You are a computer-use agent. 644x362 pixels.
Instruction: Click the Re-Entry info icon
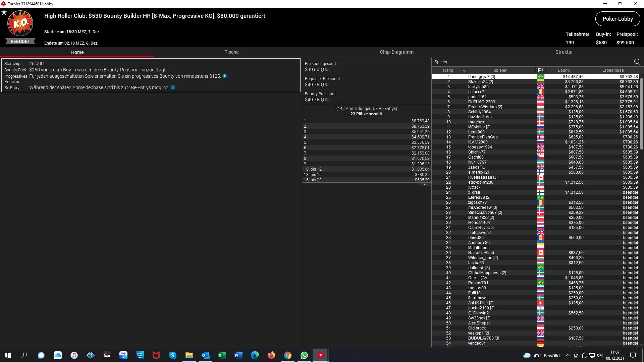coord(173,87)
